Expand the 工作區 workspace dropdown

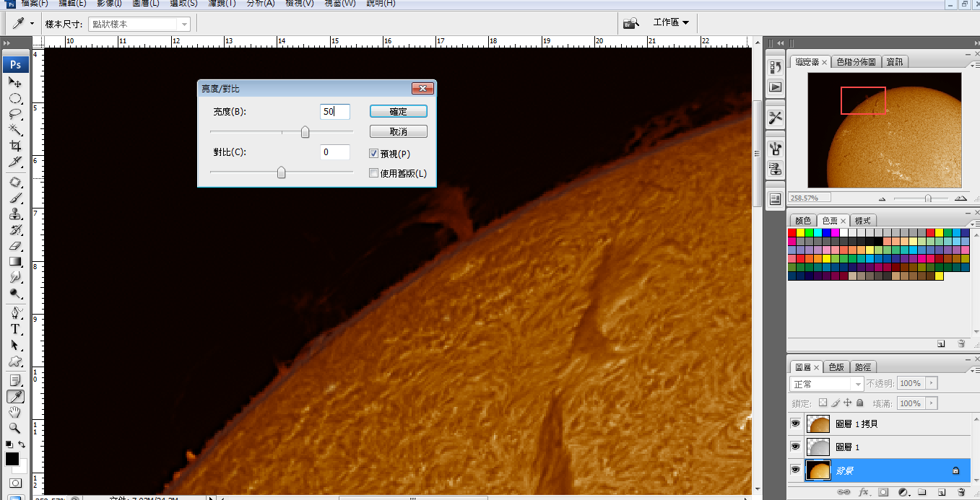click(671, 22)
